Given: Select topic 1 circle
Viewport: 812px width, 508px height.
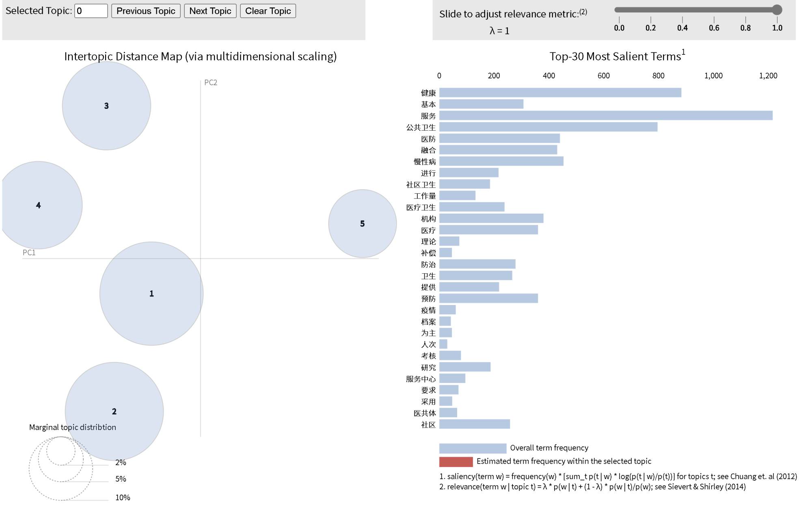Looking at the screenshot, I should (151, 293).
